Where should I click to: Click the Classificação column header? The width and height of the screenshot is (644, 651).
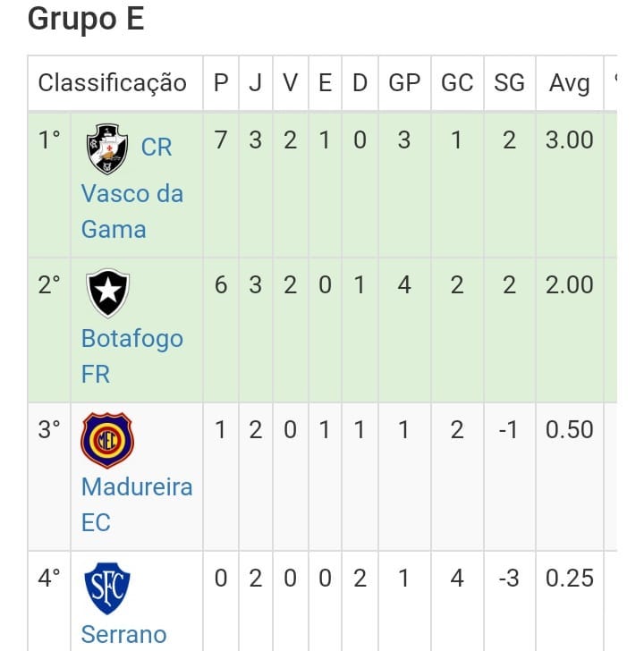click(112, 83)
